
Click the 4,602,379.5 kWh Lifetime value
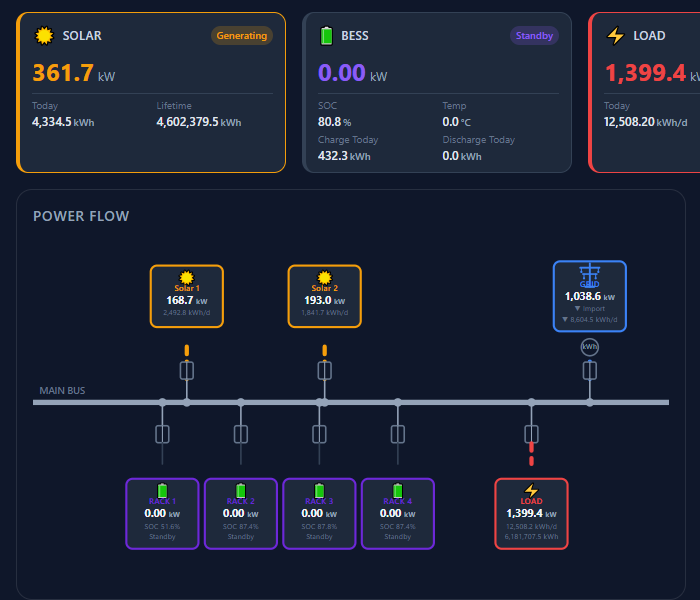point(199,122)
